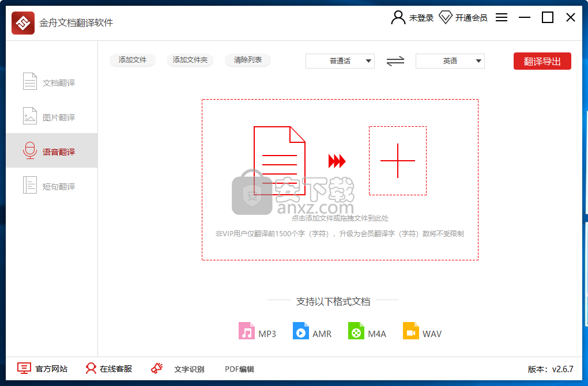
Task: Click the swap languages arrows icon
Action: tap(395, 61)
